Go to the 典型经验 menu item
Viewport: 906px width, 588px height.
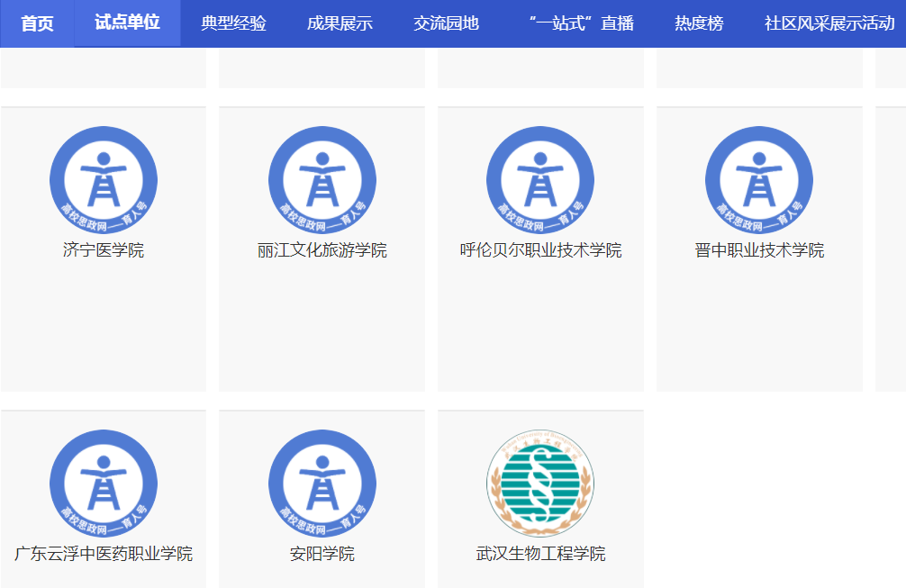click(x=233, y=23)
